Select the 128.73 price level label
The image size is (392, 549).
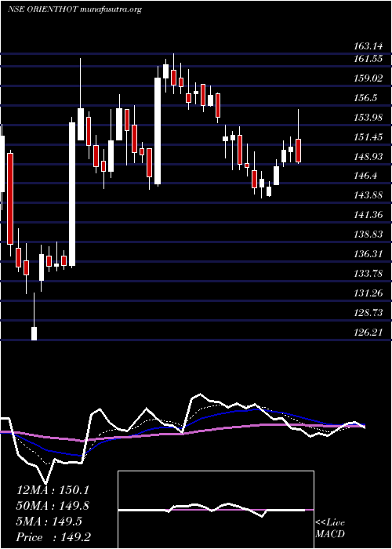click(x=368, y=313)
